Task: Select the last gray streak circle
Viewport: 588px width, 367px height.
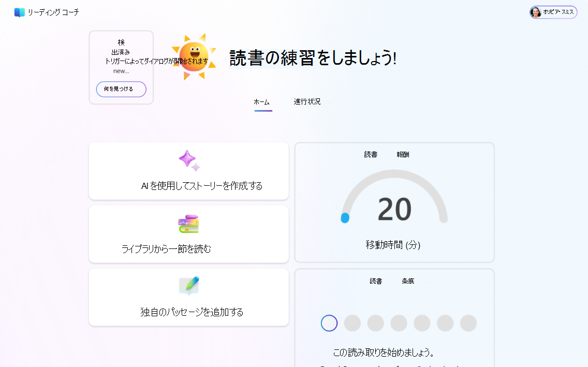Action: coord(468,323)
